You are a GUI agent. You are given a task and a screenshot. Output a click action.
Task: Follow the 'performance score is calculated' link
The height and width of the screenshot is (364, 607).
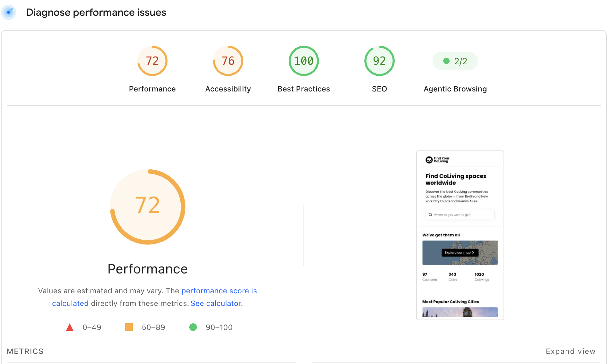click(155, 297)
